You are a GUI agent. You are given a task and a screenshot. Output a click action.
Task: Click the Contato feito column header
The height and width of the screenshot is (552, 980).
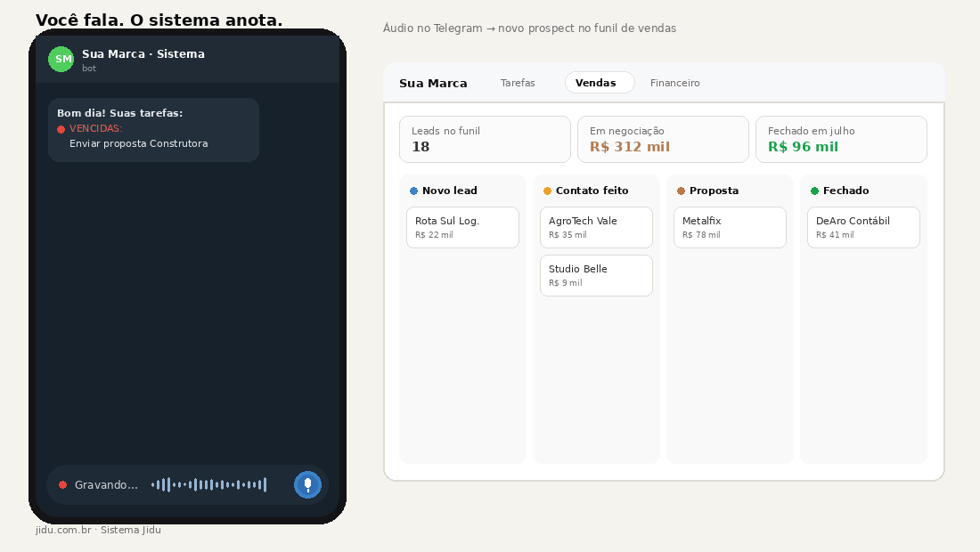coord(592,191)
